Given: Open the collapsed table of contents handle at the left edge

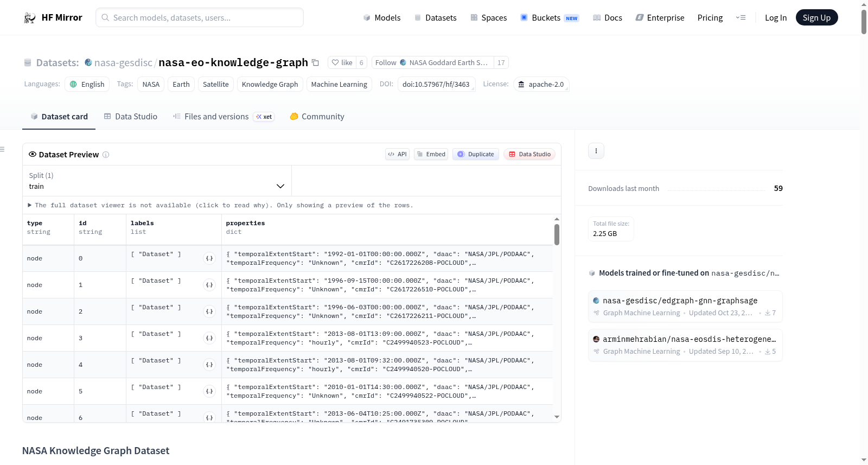Looking at the screenshot, I should (2, 149).
